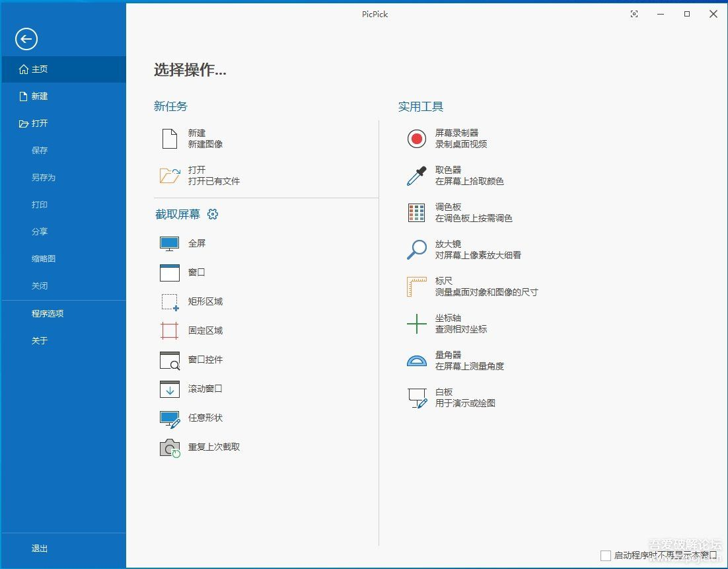Click the rectangular region dashed icon

170,302
